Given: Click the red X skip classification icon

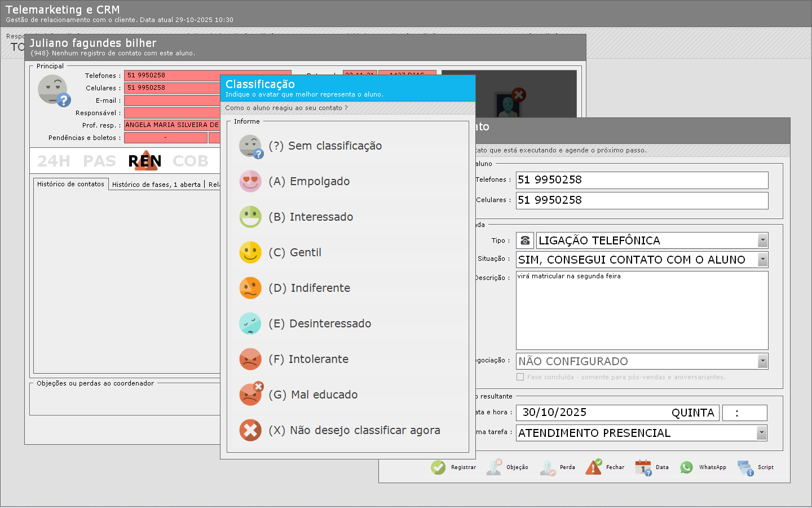Looking at the screenshot, I should 250,430.
